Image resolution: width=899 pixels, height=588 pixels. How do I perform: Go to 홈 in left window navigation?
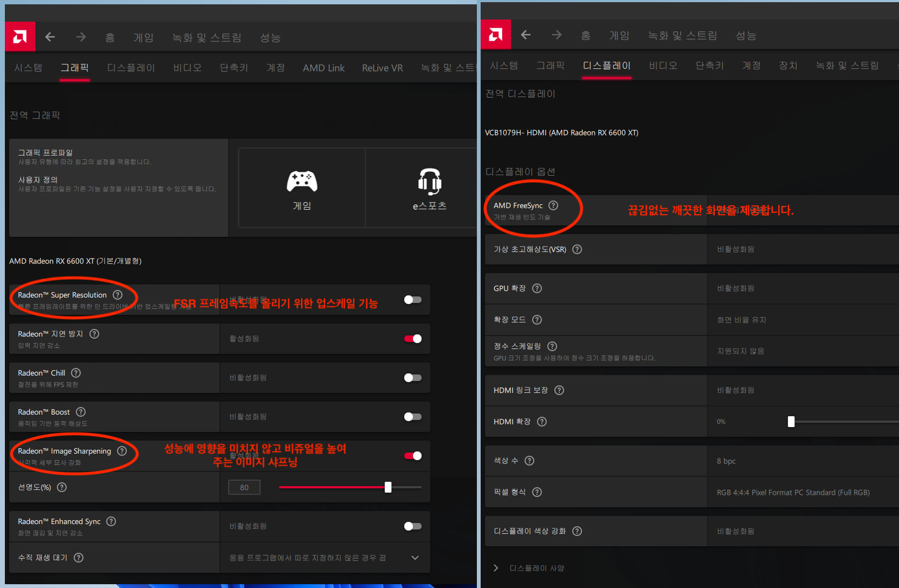(110, 37)
